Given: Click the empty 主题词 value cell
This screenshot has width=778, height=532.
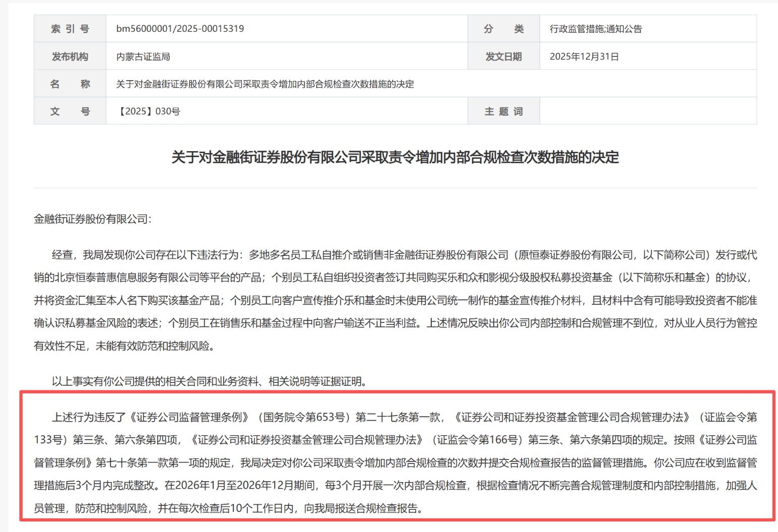Looking at the screenshot, I should tap(647, 111).
